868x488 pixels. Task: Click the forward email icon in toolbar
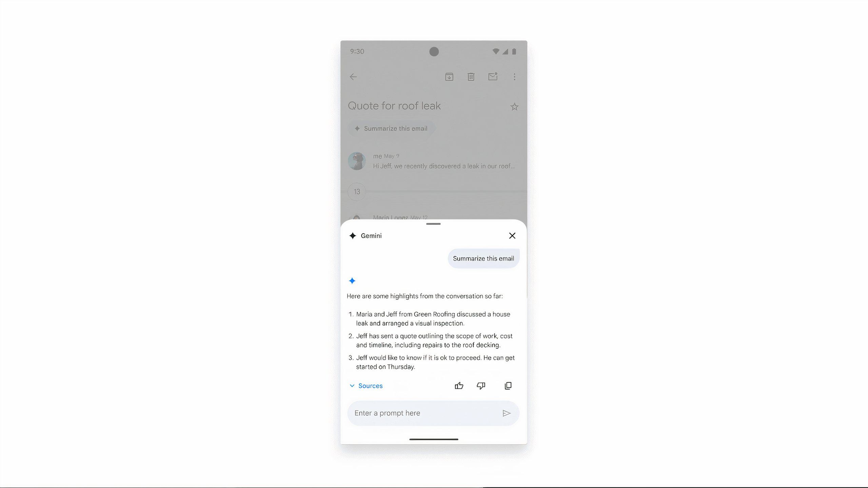tap(492, 76)
